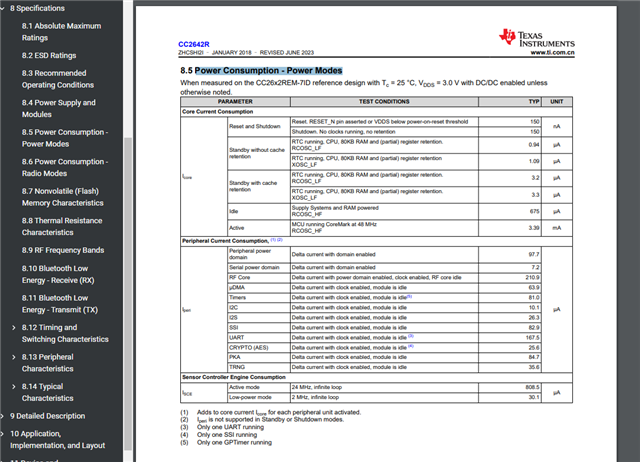This screenshot has width=640, height=462.
Task: Expand 9 Detailed Description section
Action: coord(3,416)
